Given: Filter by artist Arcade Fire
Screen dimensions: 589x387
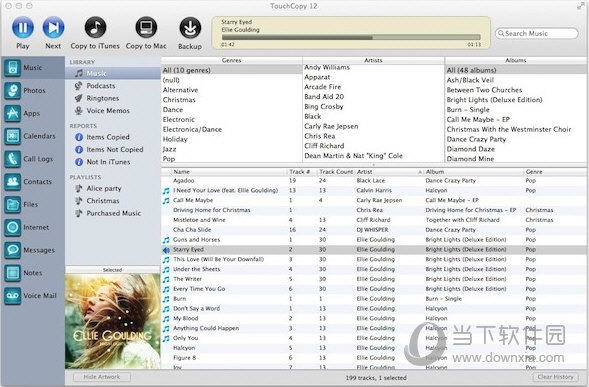Looking at the screenshot, I should coord(373,87).
